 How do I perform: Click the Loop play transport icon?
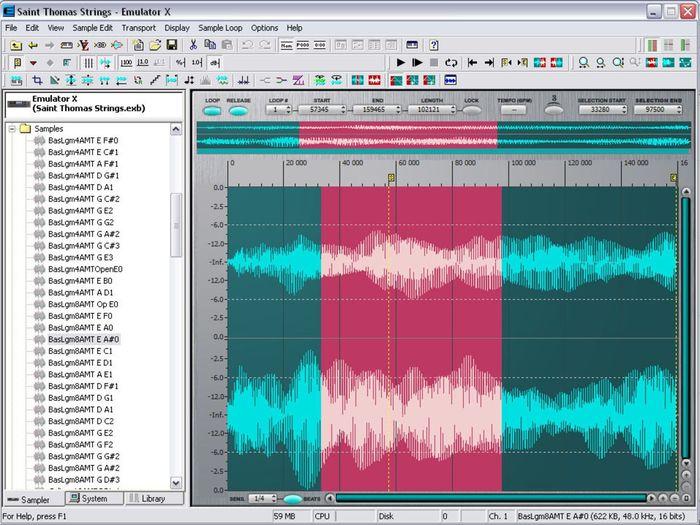[x=451, y=62]
